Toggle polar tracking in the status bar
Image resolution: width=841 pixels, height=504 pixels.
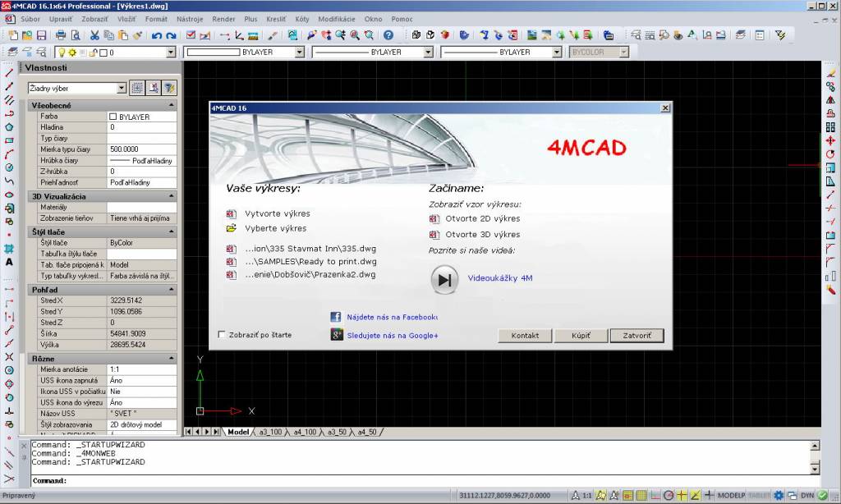(669, 496)
